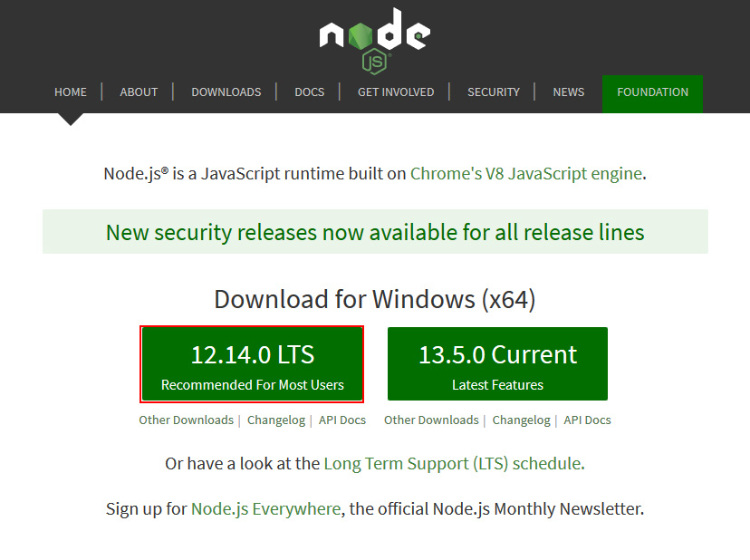
Task: Open API Docs for LTS release
Action: [x=342, y=420]
